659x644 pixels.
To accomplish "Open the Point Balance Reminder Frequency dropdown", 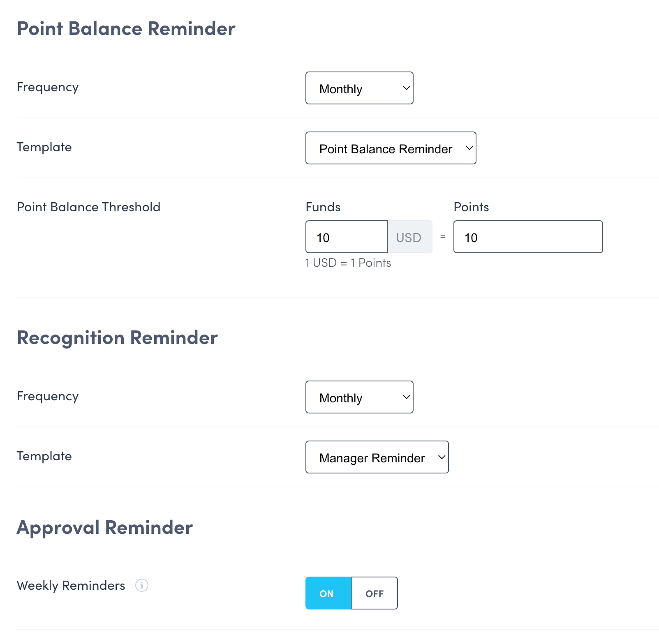I will (359, 88).
